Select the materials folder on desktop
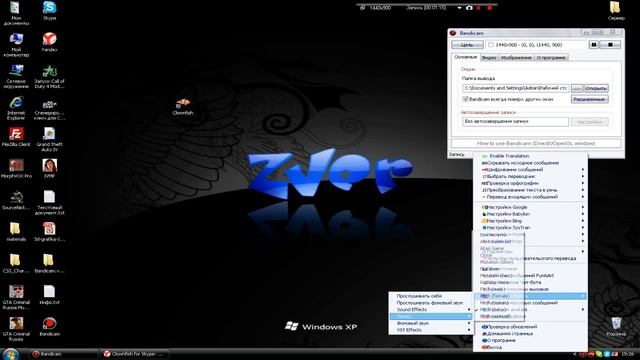 16,229
